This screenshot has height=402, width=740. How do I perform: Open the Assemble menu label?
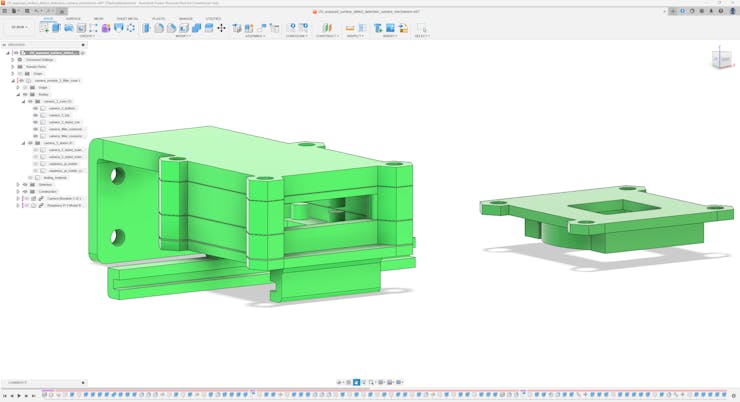coord(255,36)
